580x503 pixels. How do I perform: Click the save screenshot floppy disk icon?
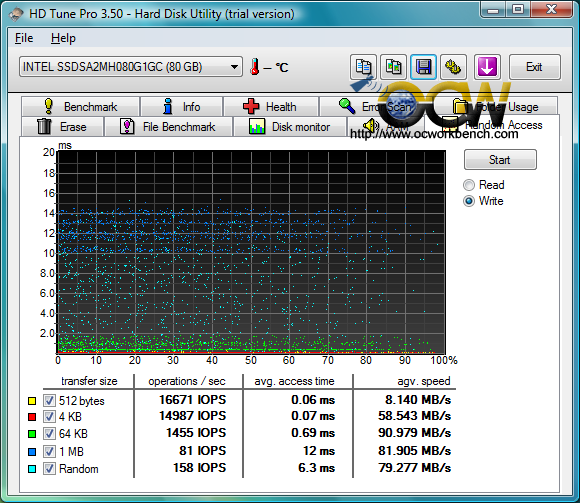pos(424,67)
